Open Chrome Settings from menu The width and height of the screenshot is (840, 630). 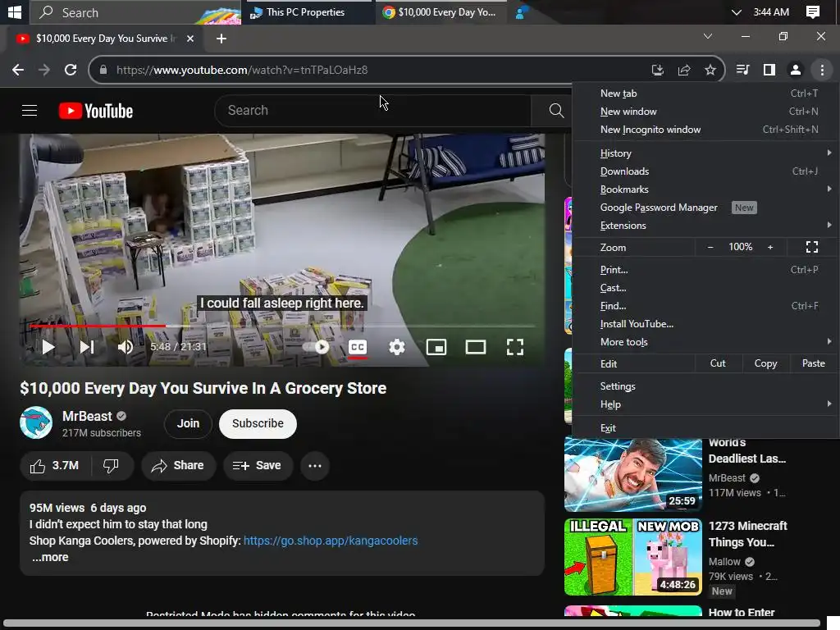tap(704, 386)
